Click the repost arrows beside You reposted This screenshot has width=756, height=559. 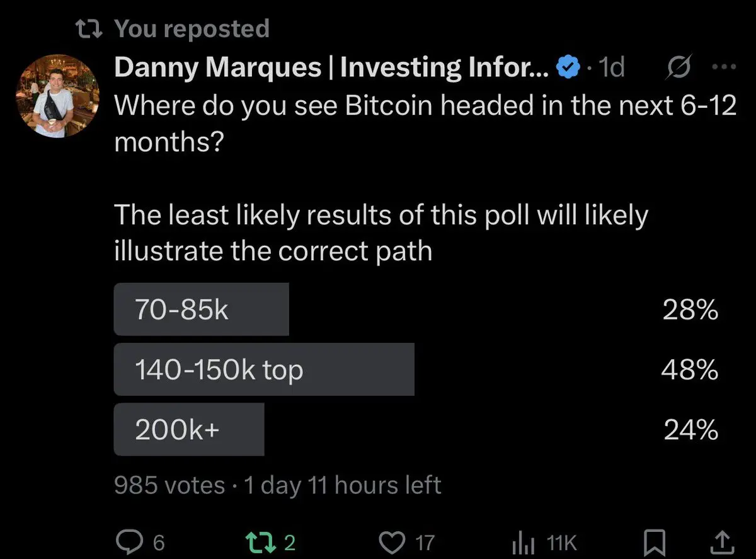tap(91, 28)
